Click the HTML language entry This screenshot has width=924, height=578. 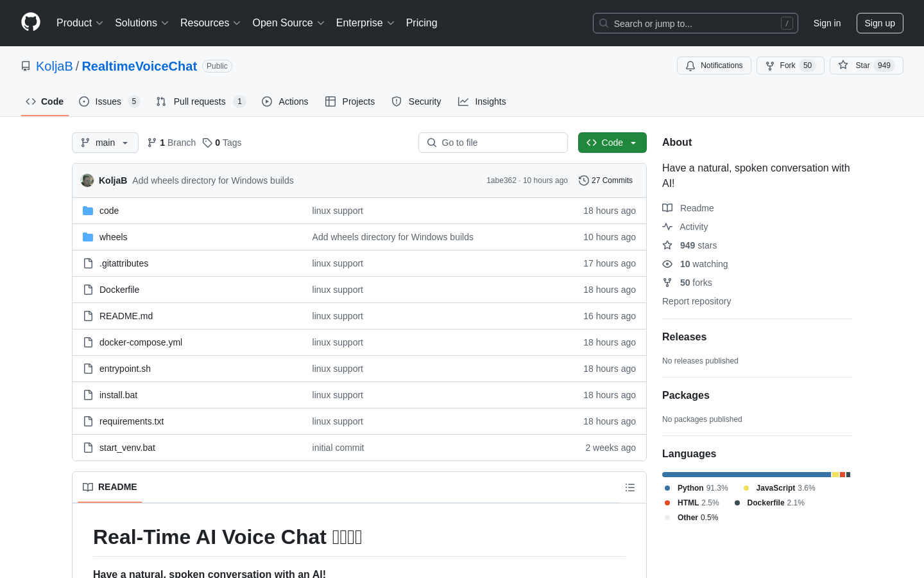(692, 503)
